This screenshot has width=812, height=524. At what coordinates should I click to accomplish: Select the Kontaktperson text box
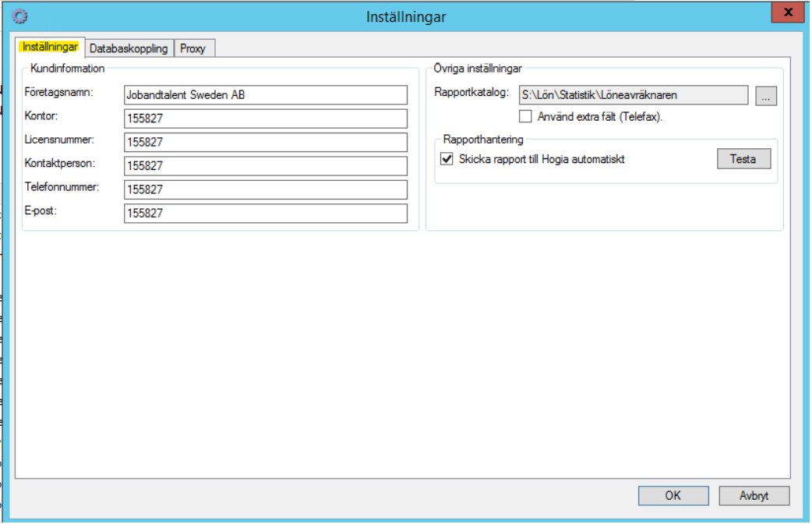[265, 166]
